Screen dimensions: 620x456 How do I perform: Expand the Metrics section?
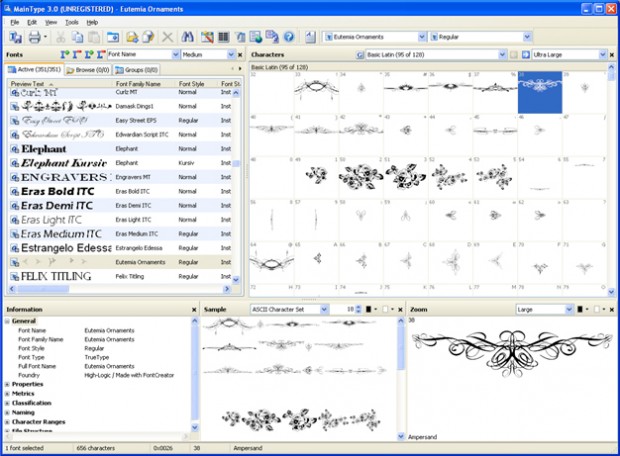point(7,394)
